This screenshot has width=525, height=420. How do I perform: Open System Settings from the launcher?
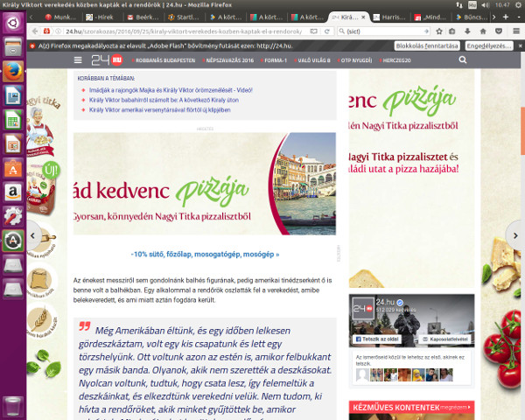pyautogui.click(x=13, y=214)
